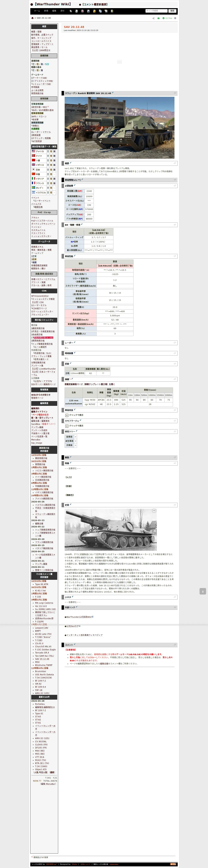Click the first page-tool icon after 添付
Screen dimensions: 208x868
tap(71, 11)
